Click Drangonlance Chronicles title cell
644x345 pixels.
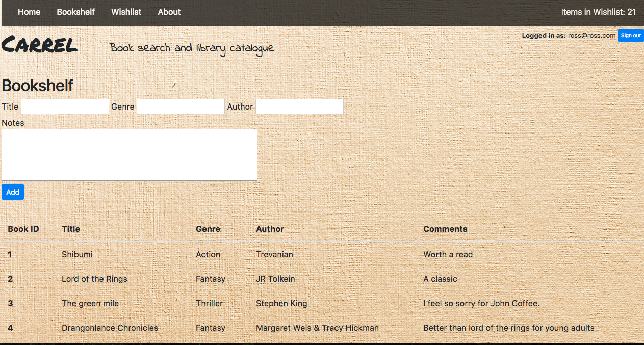(x=110, y=328)
